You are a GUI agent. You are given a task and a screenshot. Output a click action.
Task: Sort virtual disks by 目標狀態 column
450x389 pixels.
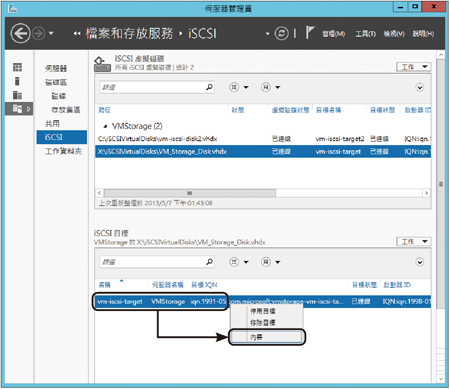pyautogui.click(x=382, y=110)
